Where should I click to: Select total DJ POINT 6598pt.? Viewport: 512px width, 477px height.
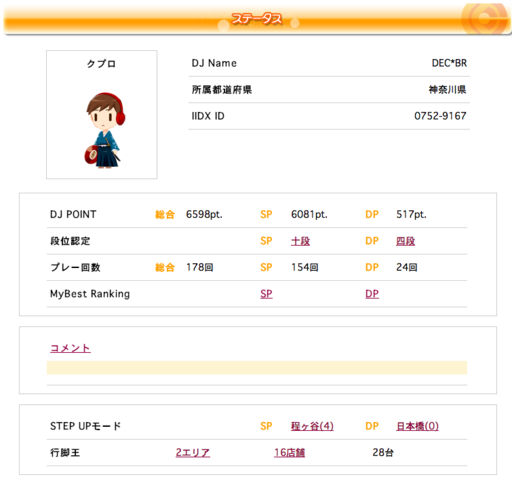point(204,214)
